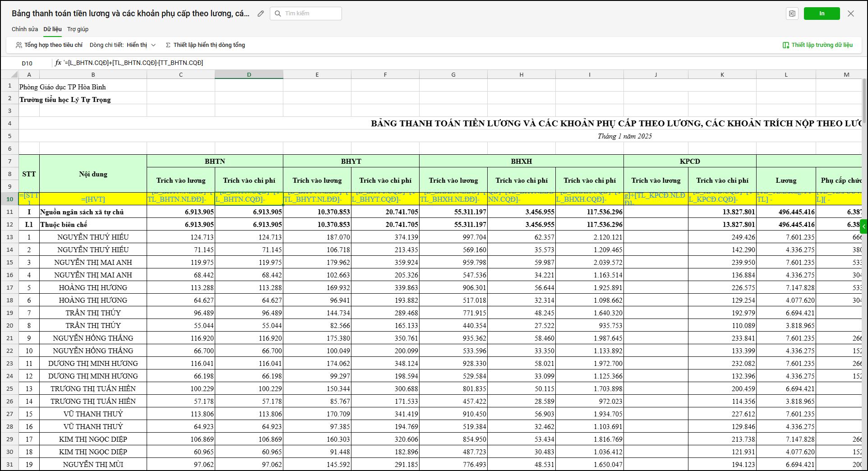Select column D header

[249, 74]
